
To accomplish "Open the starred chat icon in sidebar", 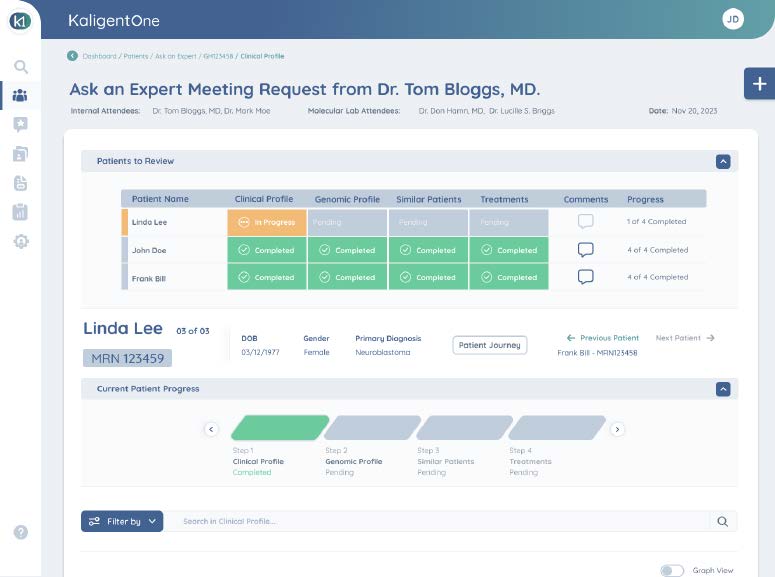I will 20,125.
